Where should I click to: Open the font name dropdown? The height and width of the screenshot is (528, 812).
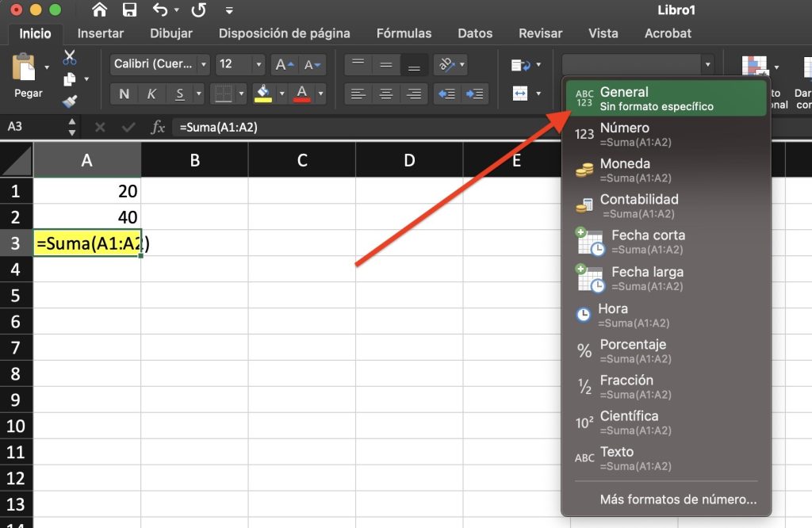pyautogui.click(x=203, y=64)
